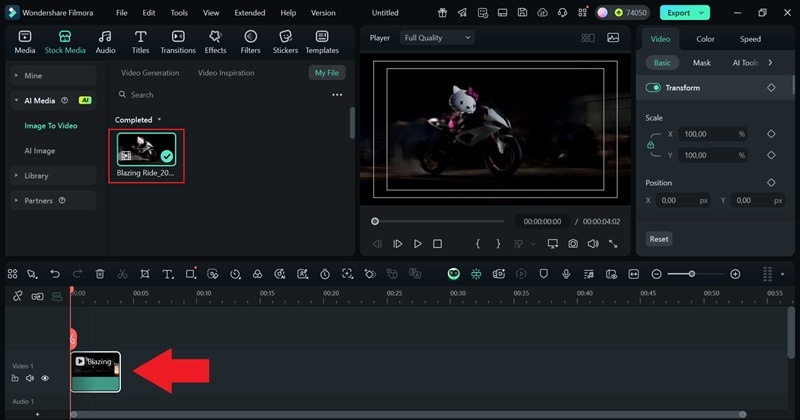Image resolution: width=800 pixels, height=420 pixels.
Task: Click the voiceover microphone icon
Action: [566, 274]
